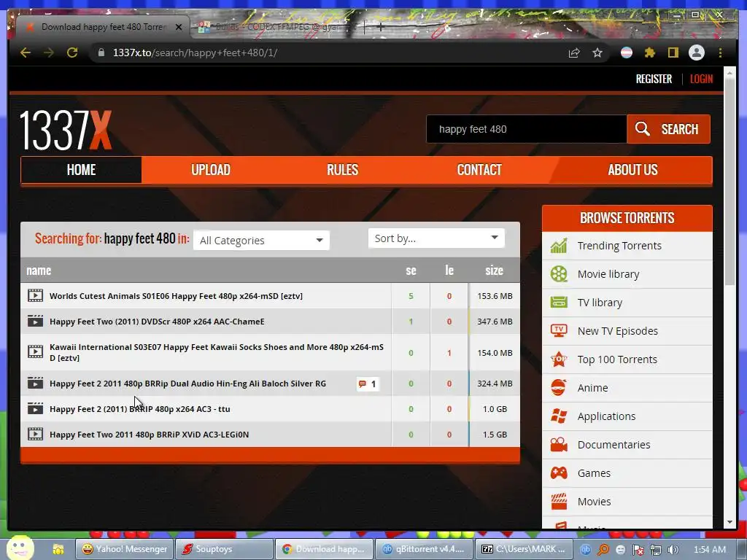Click the 1337X site logo
Image resolution: width=747 pixels, height=560 pixels.
[x=66, y=130]
